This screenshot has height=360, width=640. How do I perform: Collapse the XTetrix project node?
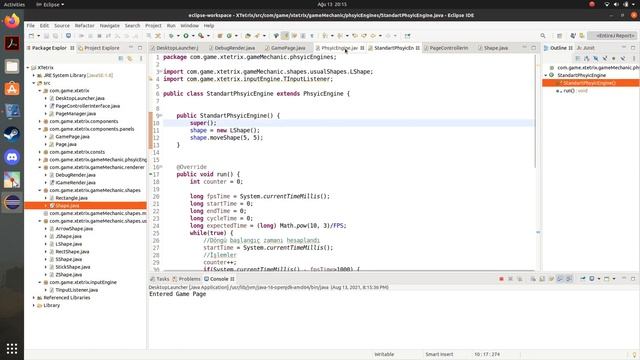pos(28,68)
